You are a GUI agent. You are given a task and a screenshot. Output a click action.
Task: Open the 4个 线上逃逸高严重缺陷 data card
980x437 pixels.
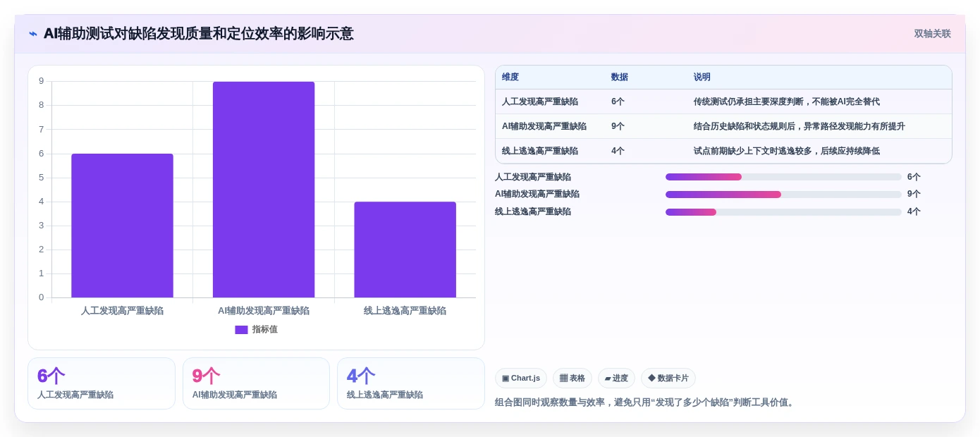point(411,383)
